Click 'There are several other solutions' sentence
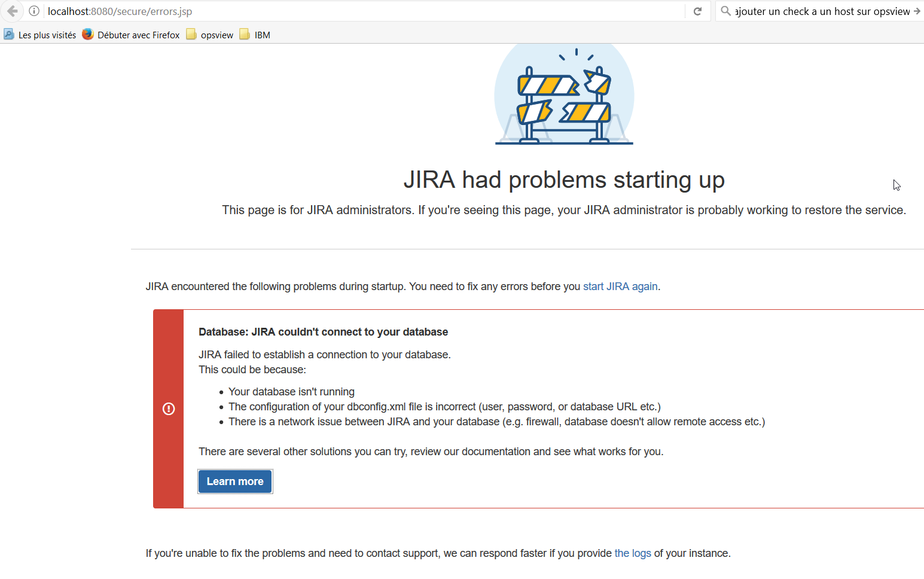 click(431, 452)
